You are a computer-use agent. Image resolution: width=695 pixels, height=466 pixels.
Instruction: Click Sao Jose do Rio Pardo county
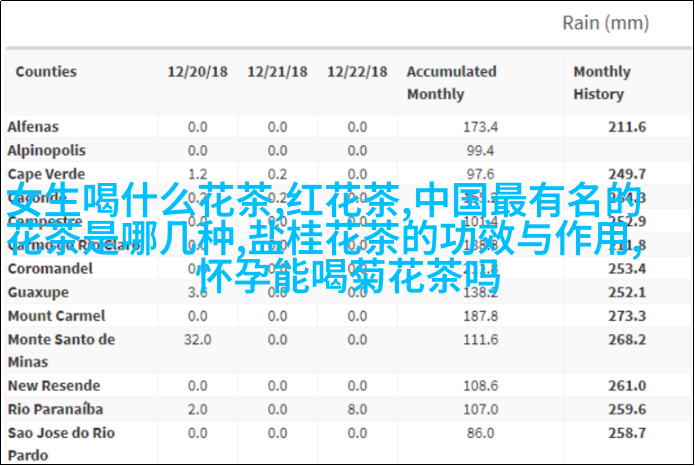pos(61,443)
